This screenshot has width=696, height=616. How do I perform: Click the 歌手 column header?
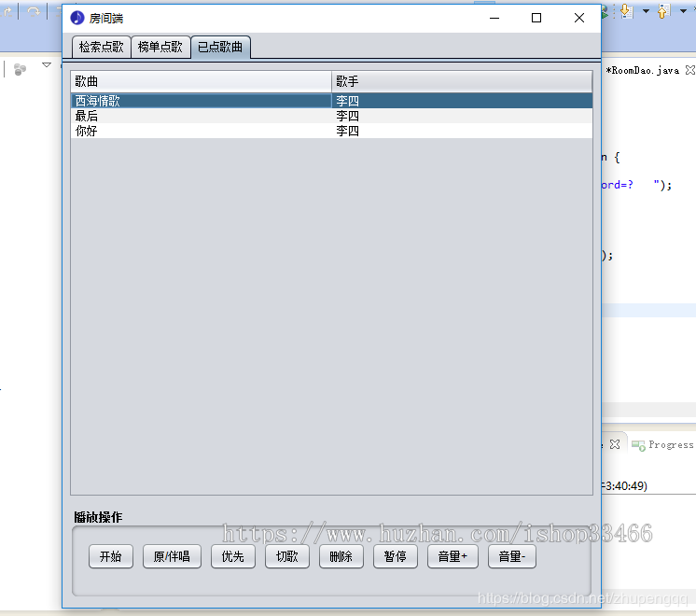click(x=462, y=81)
